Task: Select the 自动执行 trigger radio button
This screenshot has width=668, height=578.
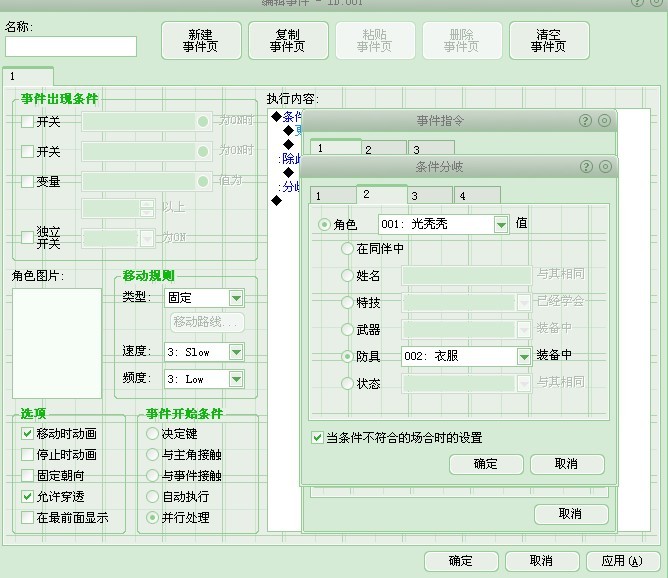Action: (152, 496)
